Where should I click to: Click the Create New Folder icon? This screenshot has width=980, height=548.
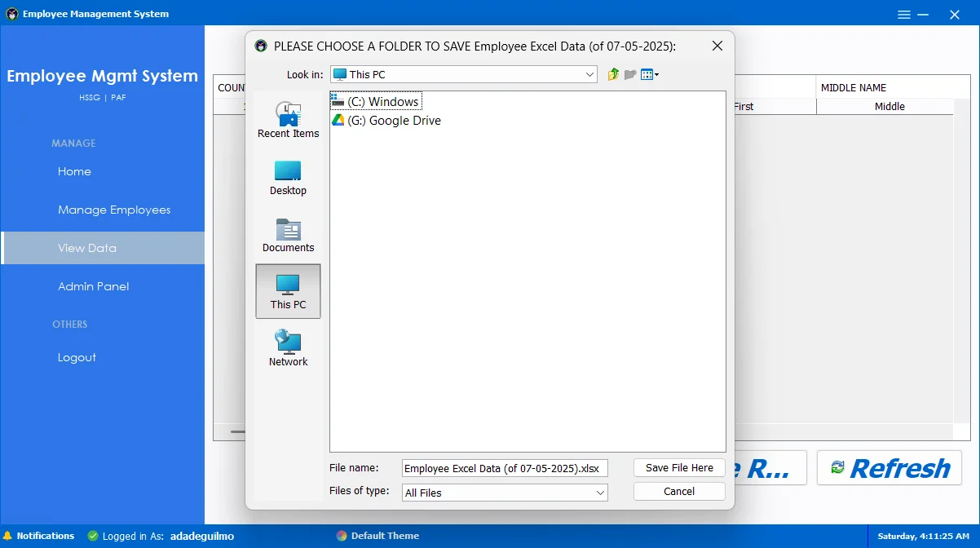[630, 74]
